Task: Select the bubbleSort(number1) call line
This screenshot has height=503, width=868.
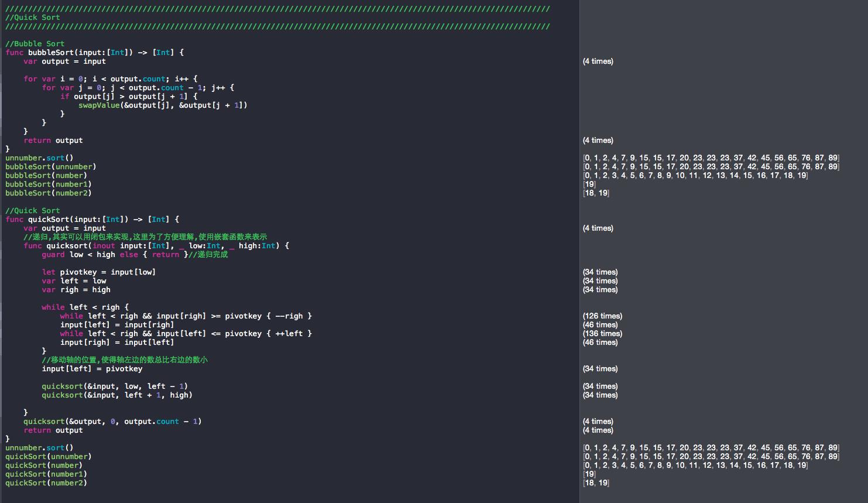Action: 49,184
